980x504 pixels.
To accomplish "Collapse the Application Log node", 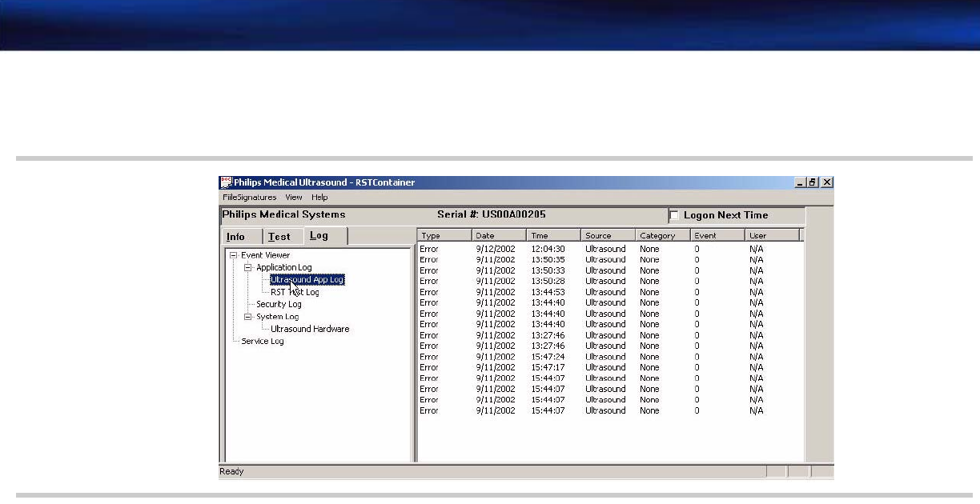I will coord(248,267).
